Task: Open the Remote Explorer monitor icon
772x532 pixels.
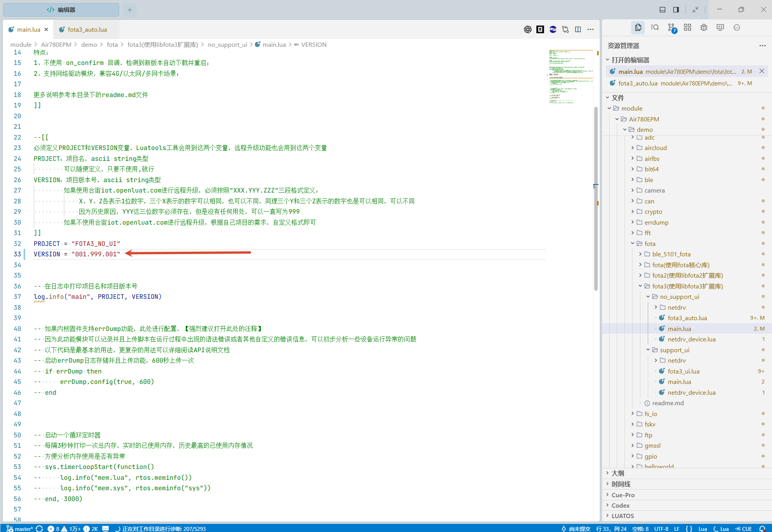Action: point(720,27)
